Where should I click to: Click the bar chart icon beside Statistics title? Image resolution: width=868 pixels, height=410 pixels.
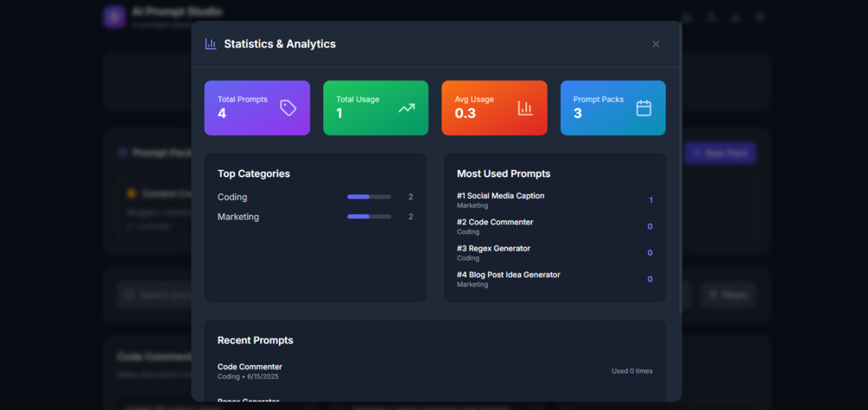pos(211,44)
